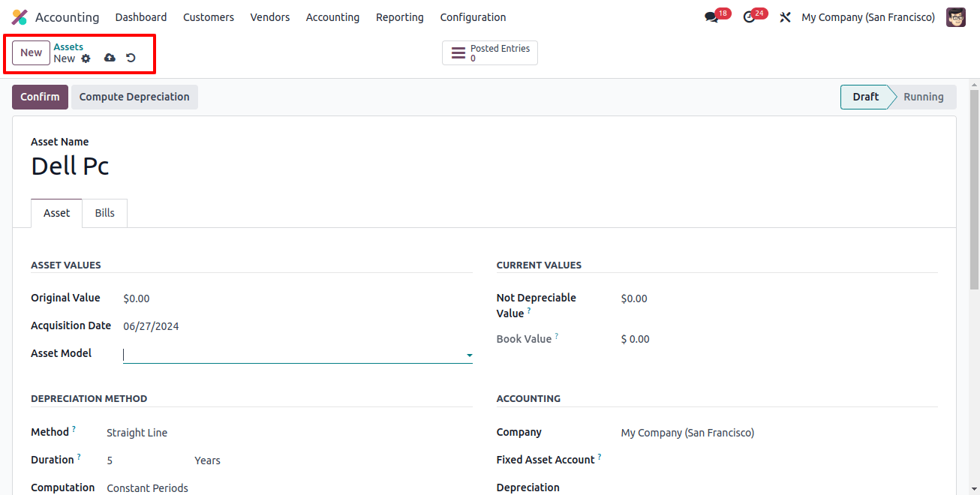
Task: Open the My Company user menu
Action: 868,16
